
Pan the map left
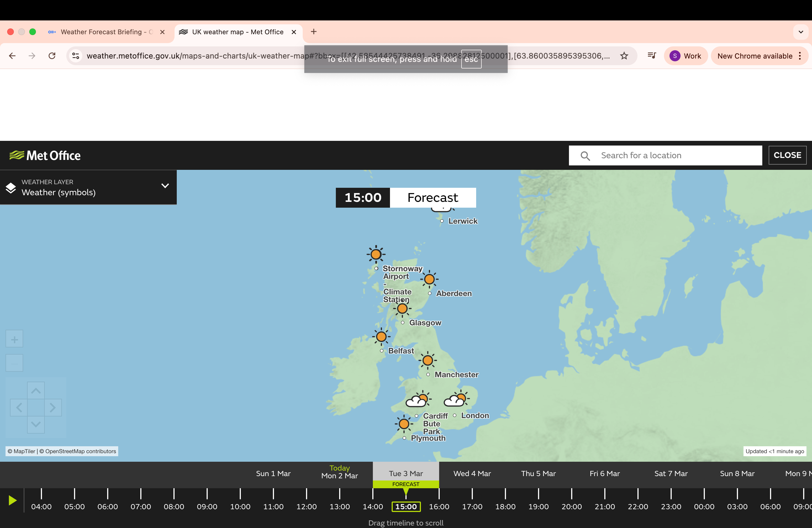coord(19,407)
